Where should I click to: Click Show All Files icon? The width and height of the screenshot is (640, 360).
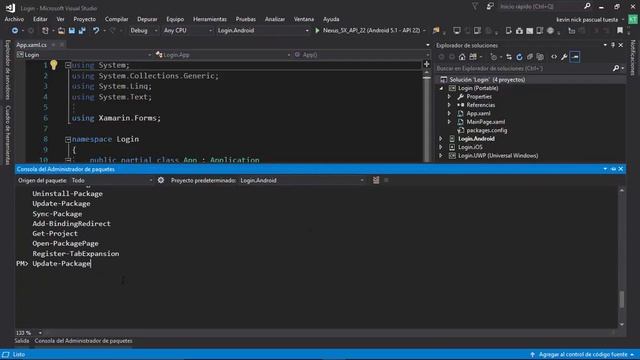tap(540, 57)
